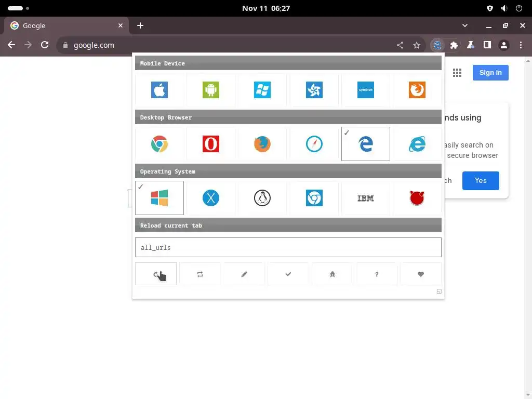Select the Opera desktop browser icon

coord(211,144)
